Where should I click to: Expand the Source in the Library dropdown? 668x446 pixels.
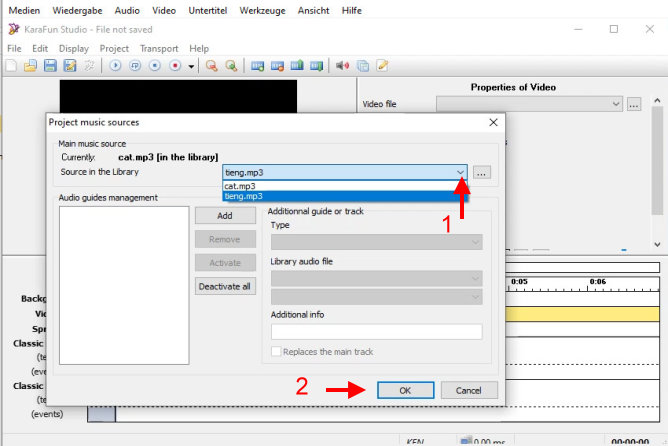point(459,173)
